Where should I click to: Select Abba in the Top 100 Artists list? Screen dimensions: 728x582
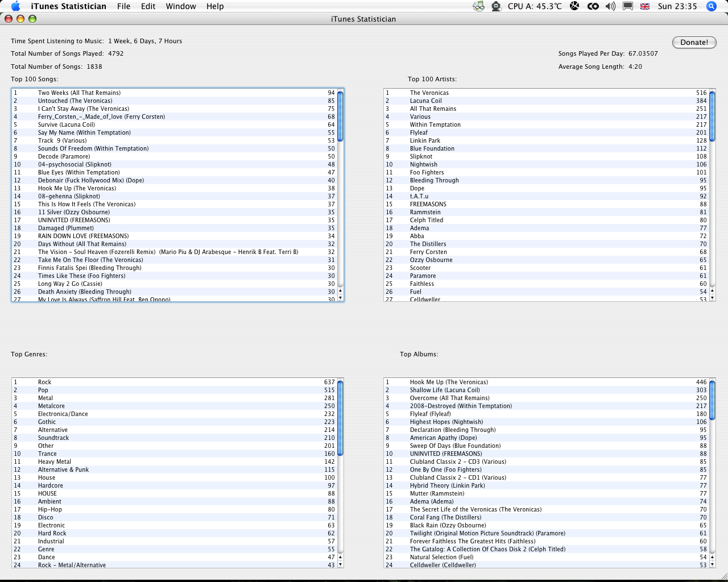pyautogui.click(x=547, y=236)
